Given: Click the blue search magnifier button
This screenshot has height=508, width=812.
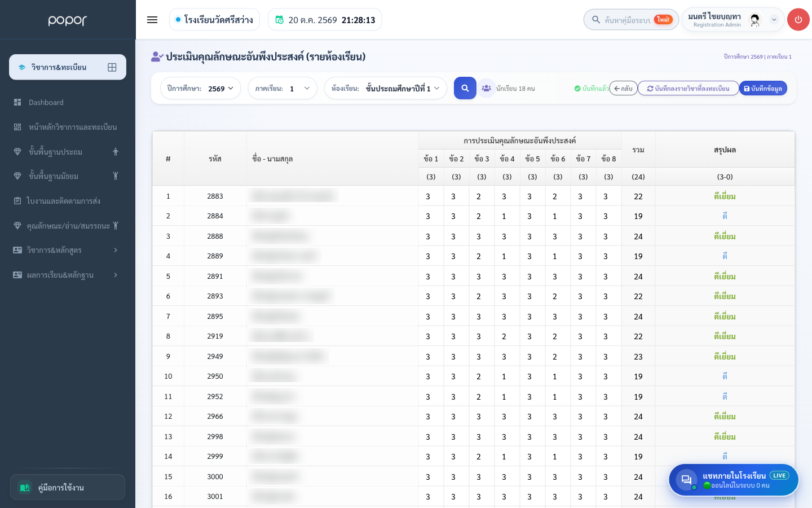Looking at the screenshot, I should point(465,88).
